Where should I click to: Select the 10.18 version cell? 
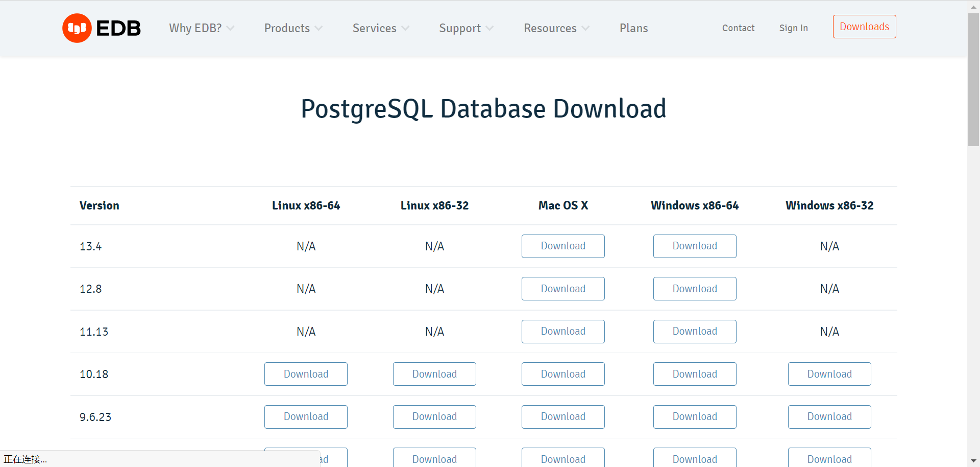94,374
